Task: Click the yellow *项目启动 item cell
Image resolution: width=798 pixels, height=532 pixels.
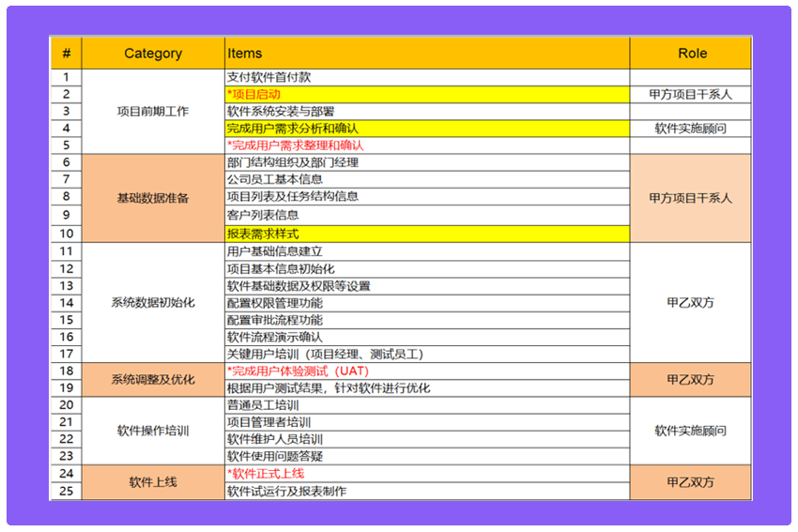Action: 426,94
